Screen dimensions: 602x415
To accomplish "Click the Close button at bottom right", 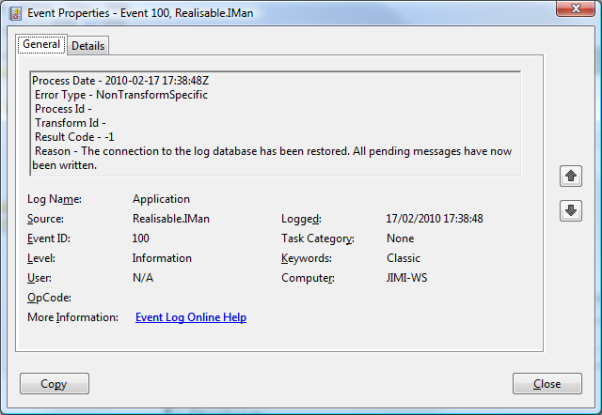I will pyautogui.click(x=547, y=384).
